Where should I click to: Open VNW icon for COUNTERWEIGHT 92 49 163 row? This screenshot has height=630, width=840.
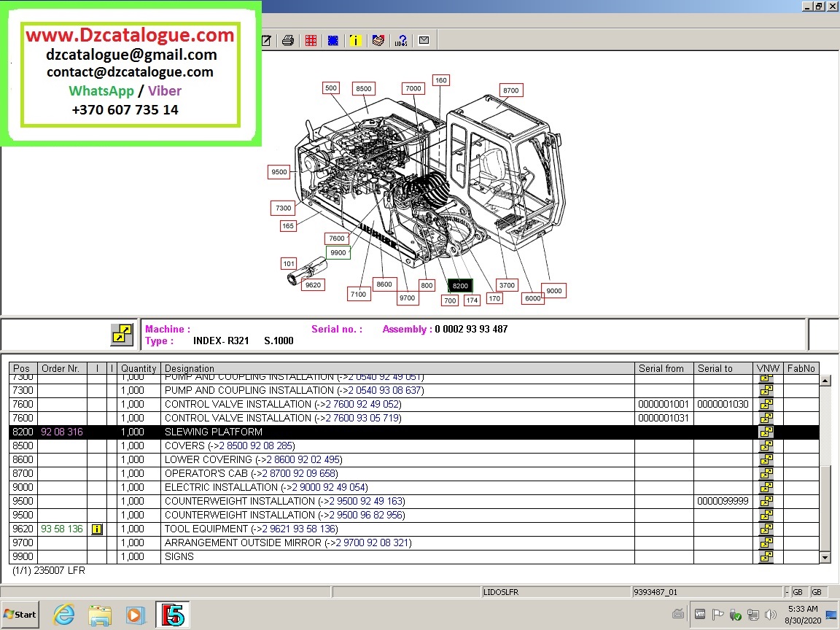click(766, 501)
